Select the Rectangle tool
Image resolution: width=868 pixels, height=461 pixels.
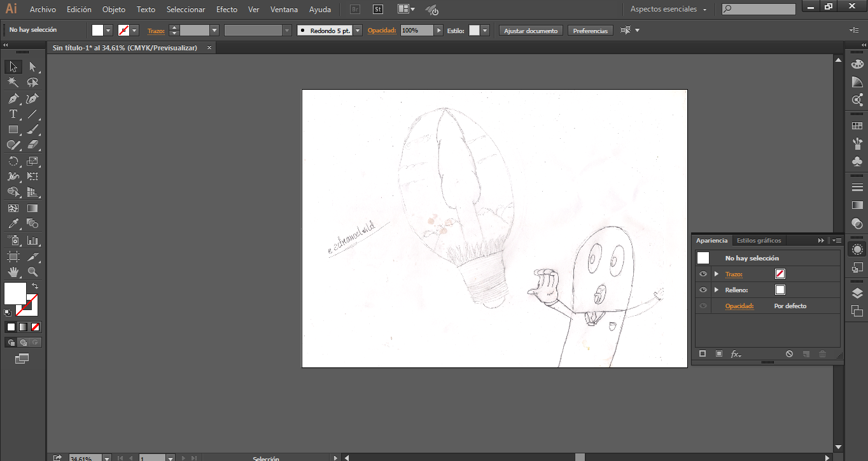[x=13, y=130]
